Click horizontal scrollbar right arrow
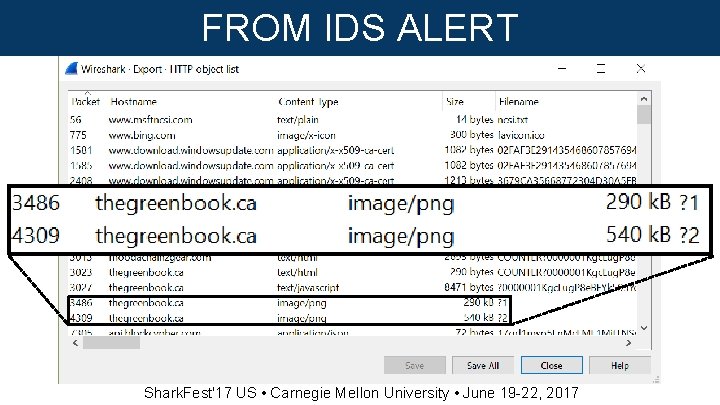720x405 pixels. tap(629, 343)
